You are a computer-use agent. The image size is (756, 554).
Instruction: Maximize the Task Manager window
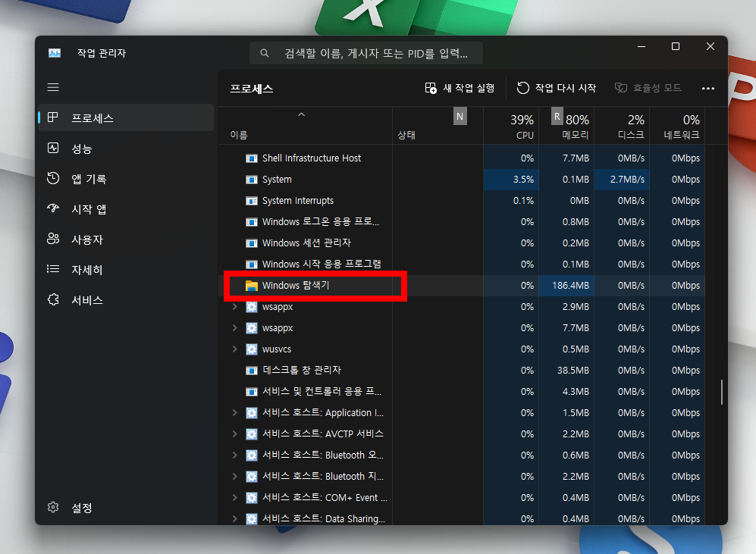point(676,46)
